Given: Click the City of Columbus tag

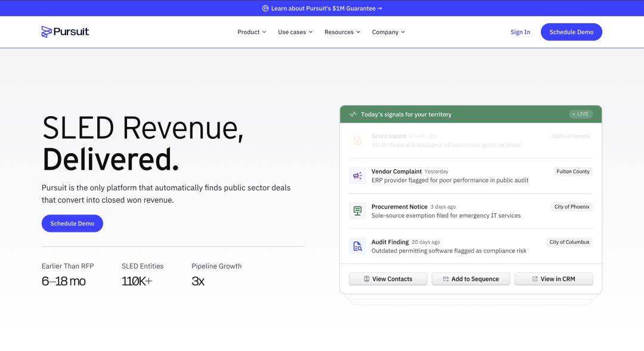Looking at the screenshot, I should tap(569, 242).
